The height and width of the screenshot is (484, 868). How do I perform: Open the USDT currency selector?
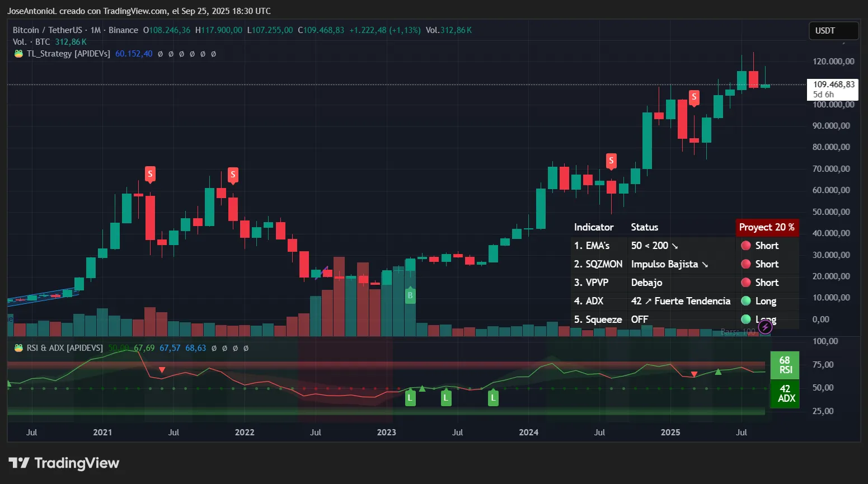[x=833, y=31]
